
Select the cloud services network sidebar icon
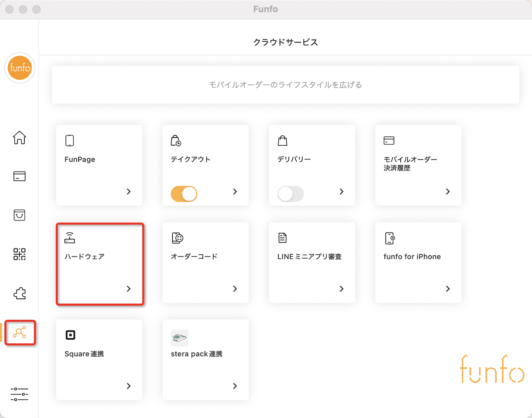(20, 332)
